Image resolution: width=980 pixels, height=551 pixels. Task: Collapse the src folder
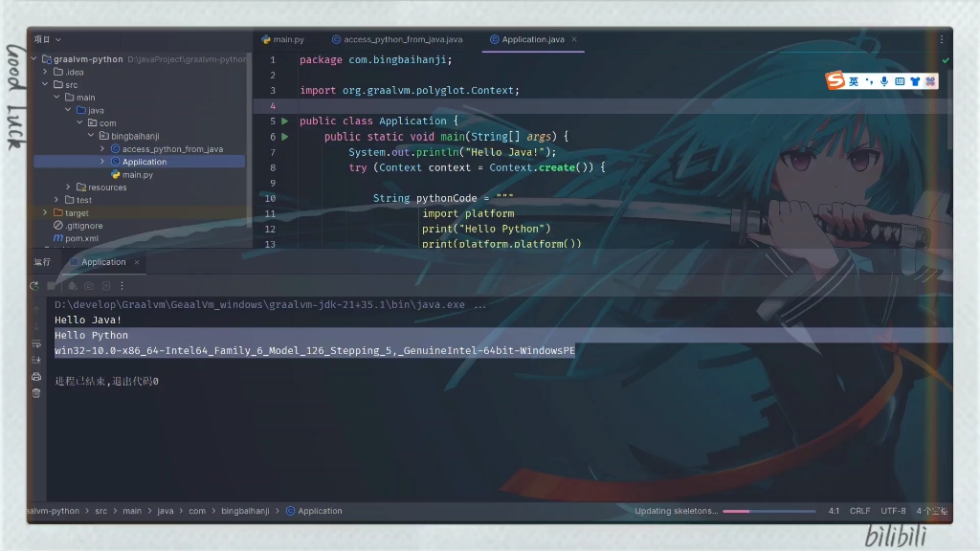45,84
